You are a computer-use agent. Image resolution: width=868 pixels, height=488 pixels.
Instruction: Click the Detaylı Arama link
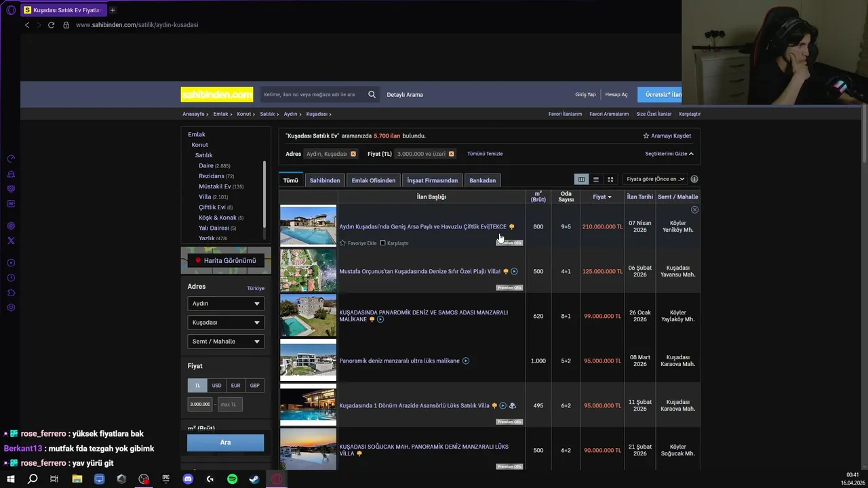pos(405,94)
